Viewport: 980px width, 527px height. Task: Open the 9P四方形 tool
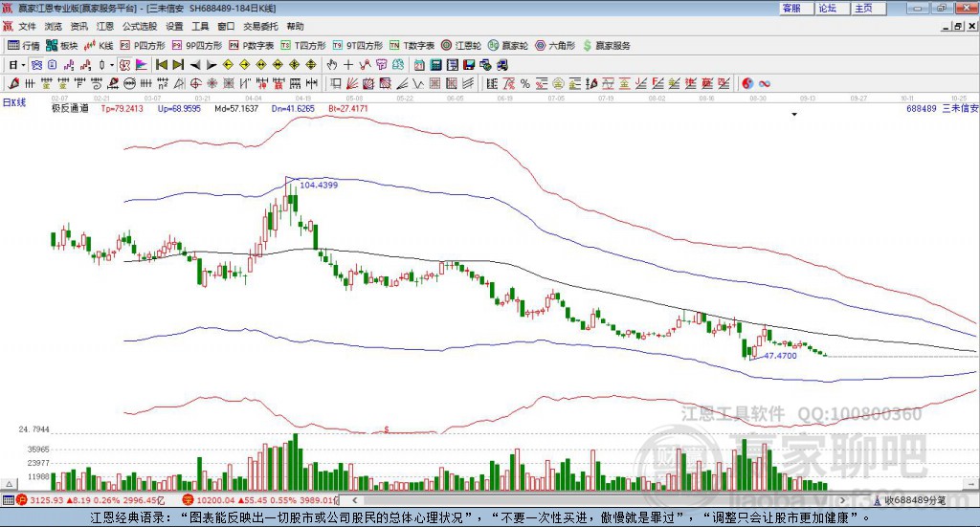click(x=197, y=46)
